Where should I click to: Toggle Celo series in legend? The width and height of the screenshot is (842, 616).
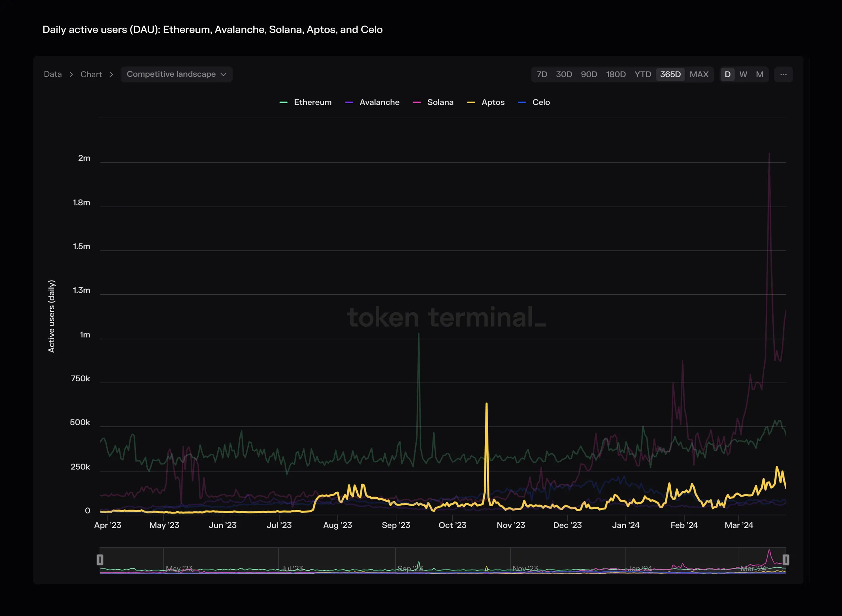pos(534,102)
